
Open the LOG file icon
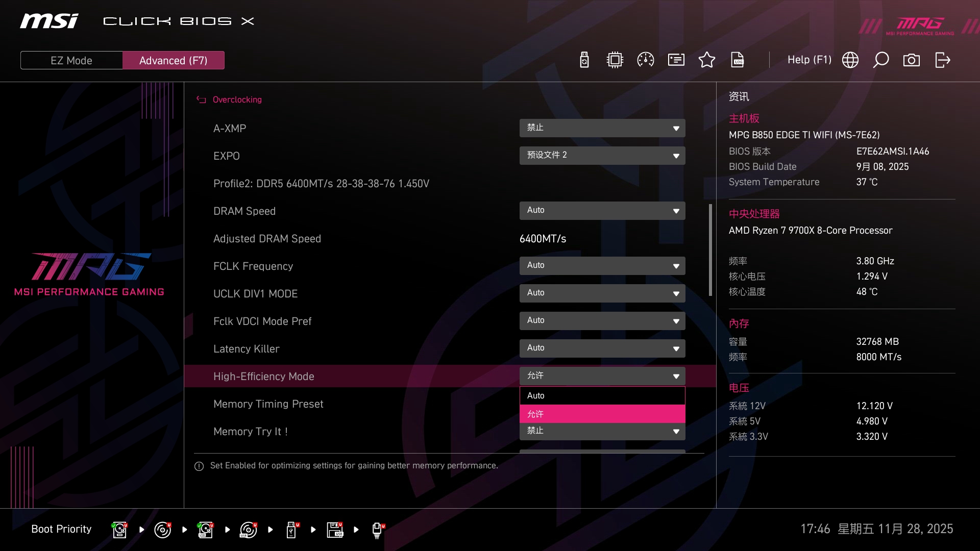click(738, 60)
